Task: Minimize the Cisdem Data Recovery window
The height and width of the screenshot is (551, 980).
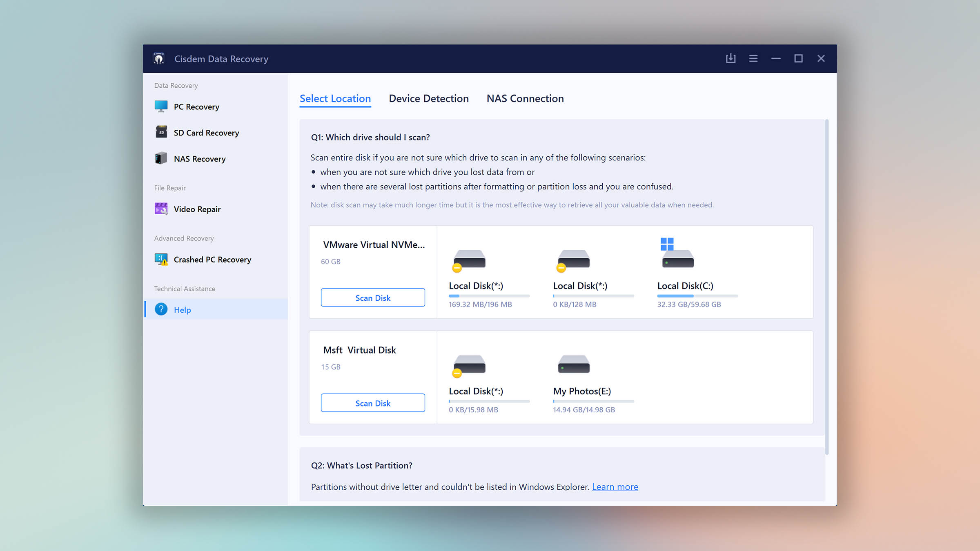Action: tap(776, 58)
